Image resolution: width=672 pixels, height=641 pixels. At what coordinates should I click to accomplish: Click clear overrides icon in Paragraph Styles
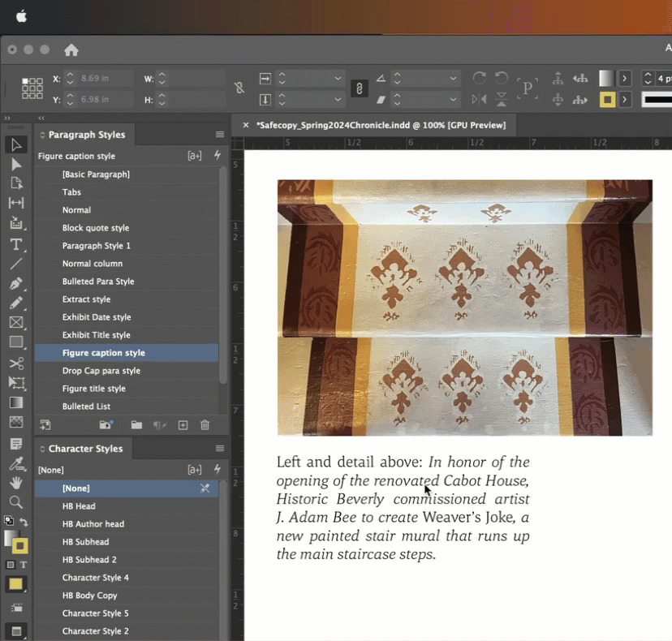(x=160, y=425)
